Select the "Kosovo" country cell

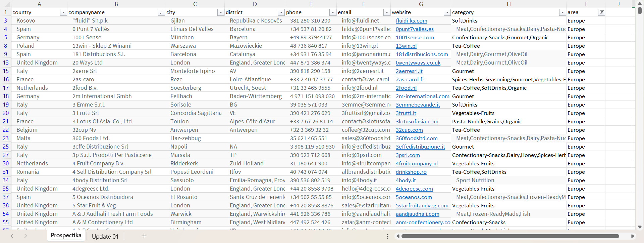point(39,21)
